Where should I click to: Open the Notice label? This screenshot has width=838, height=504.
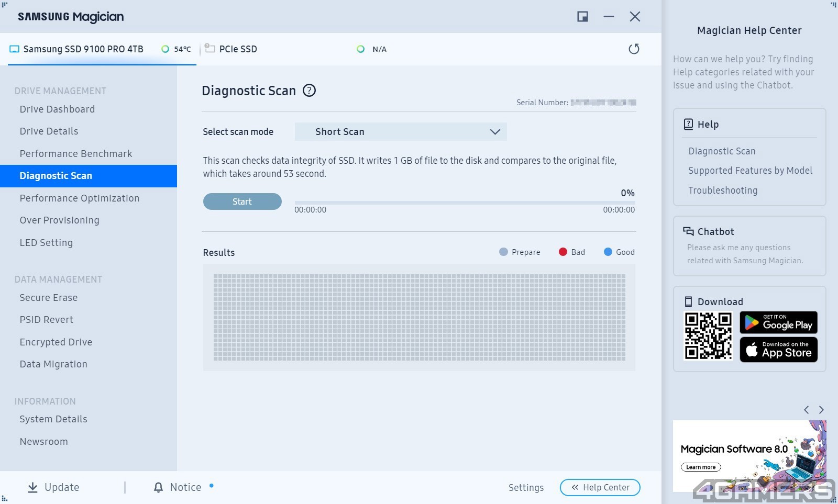[x=185, y=487]
